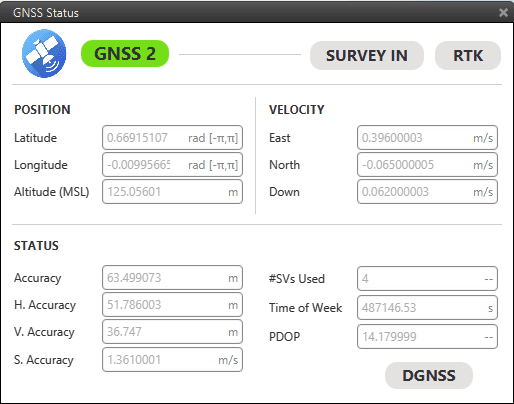
Task: Click the Time of Week field
Action: 427,308
